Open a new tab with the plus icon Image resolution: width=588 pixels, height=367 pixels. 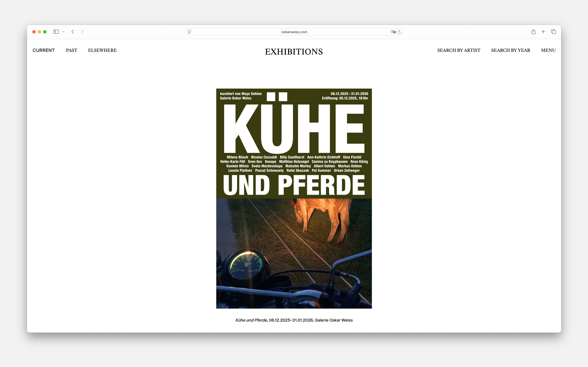click(543, 32)
